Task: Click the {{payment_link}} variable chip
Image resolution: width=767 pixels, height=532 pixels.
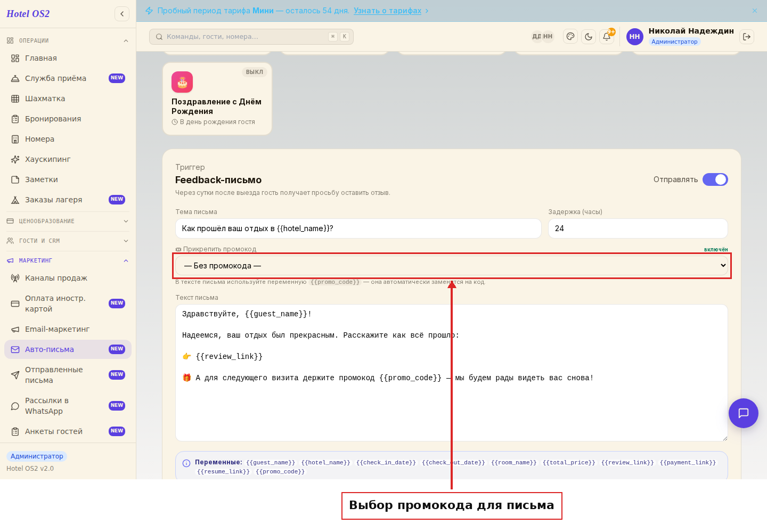Action: (x=688, y=463)
